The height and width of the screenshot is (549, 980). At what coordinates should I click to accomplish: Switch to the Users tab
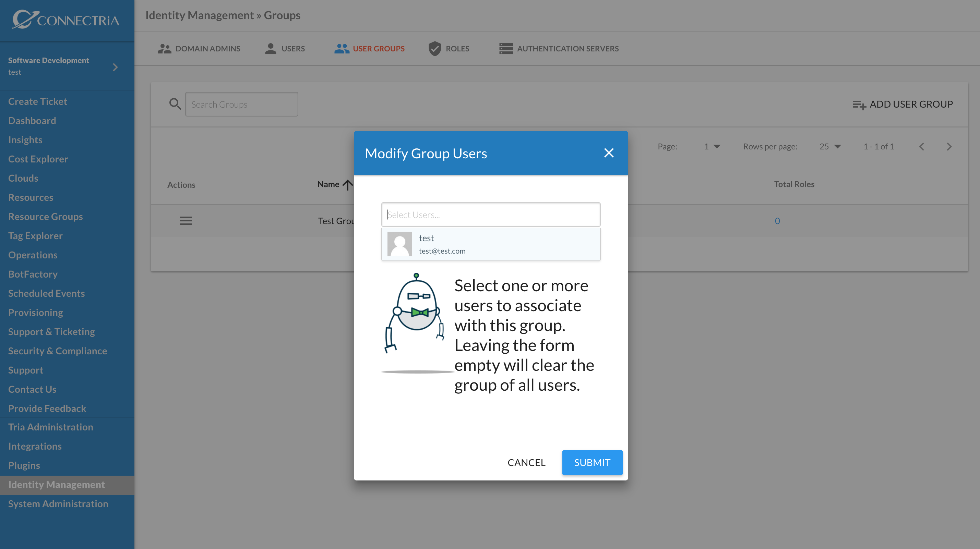click(x=285, y=49)
